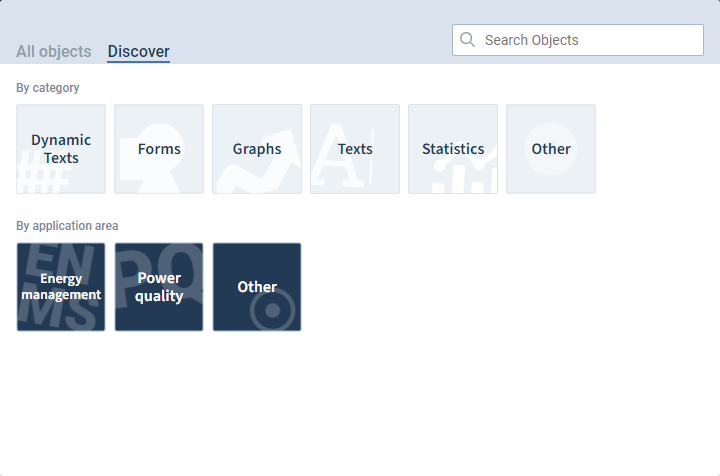
Task: Click the 'By category' heading text
Action: [x=48, y=88]
